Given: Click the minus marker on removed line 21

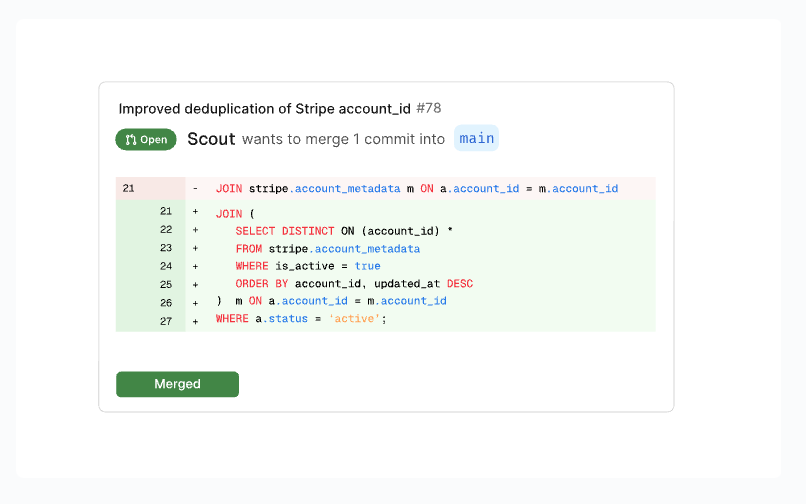Looking at the screenshot, I should 195,189.
